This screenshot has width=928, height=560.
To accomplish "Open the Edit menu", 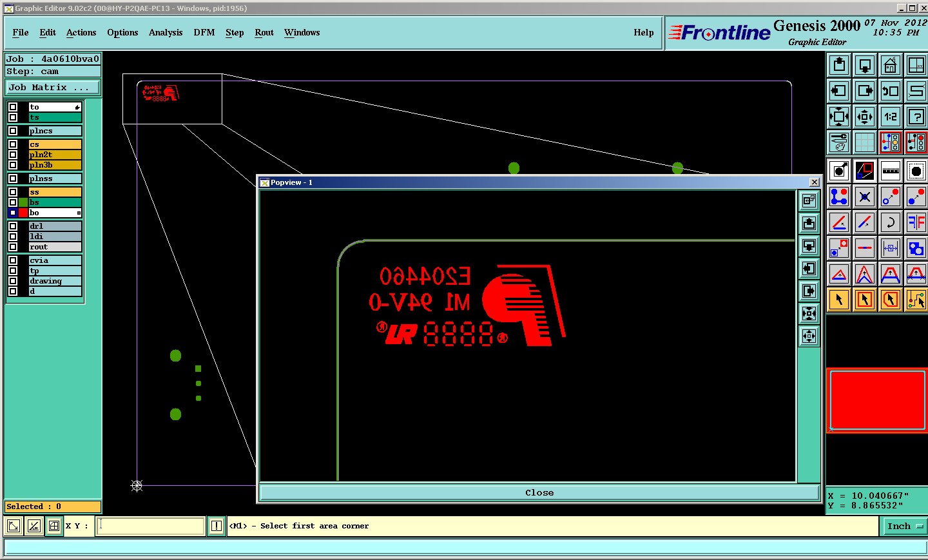I will click(48, 32).
